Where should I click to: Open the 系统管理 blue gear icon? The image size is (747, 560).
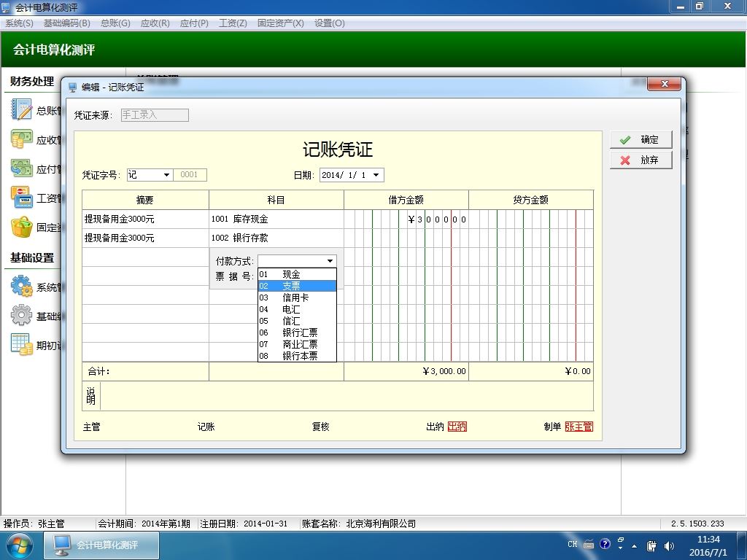click(21, 287)
